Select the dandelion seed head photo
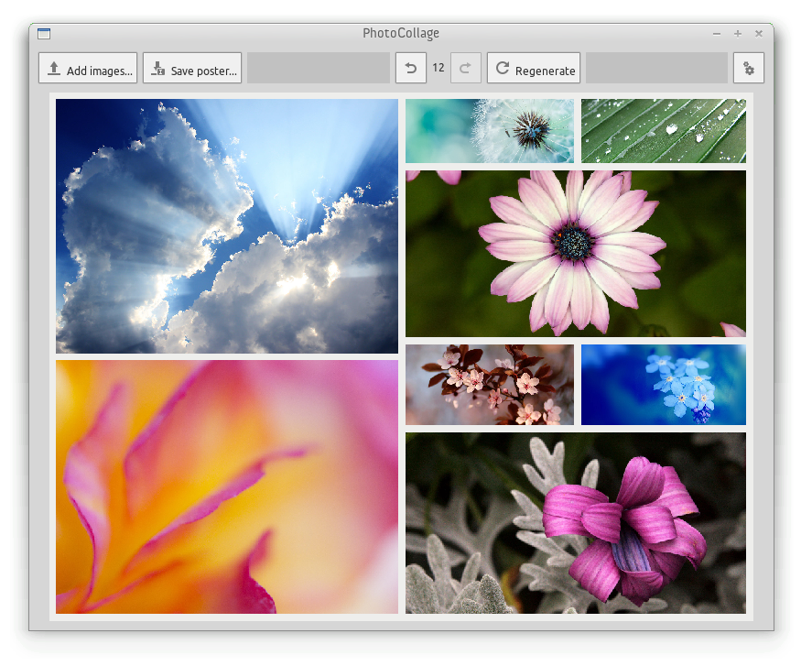This screenshot has height=666, width=812. click(489, 131)
